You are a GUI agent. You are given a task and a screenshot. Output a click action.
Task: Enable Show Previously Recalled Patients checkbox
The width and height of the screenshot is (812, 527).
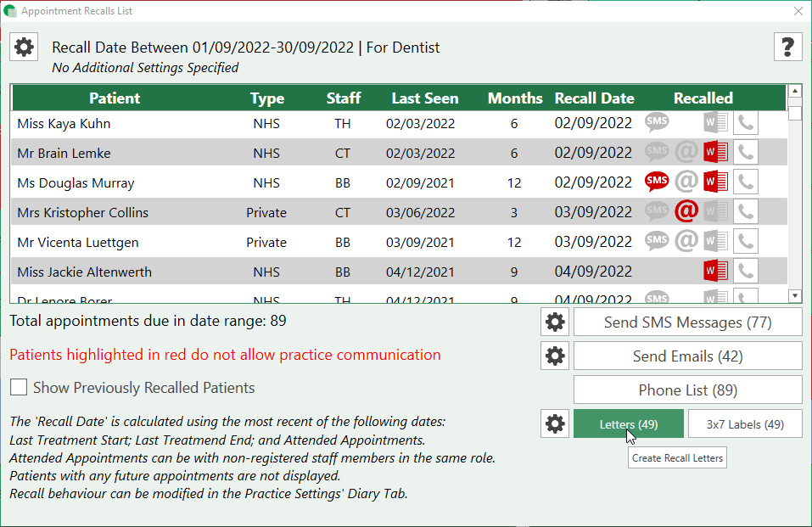[19, 388]
